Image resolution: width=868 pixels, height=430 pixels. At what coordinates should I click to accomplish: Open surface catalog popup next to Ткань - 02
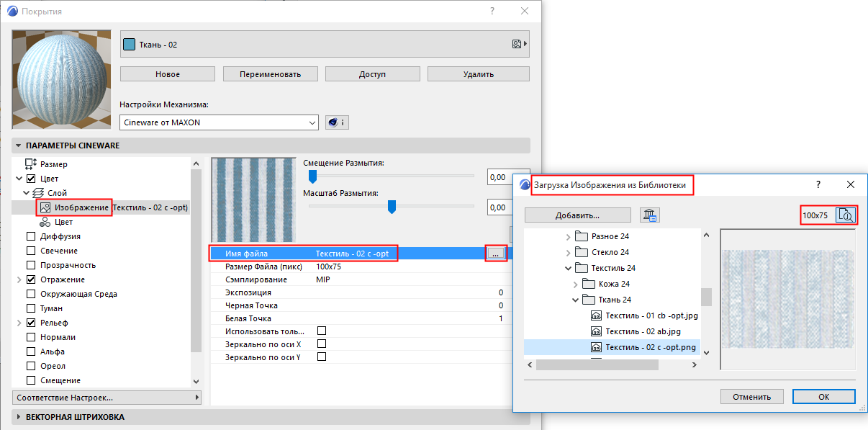520,44
